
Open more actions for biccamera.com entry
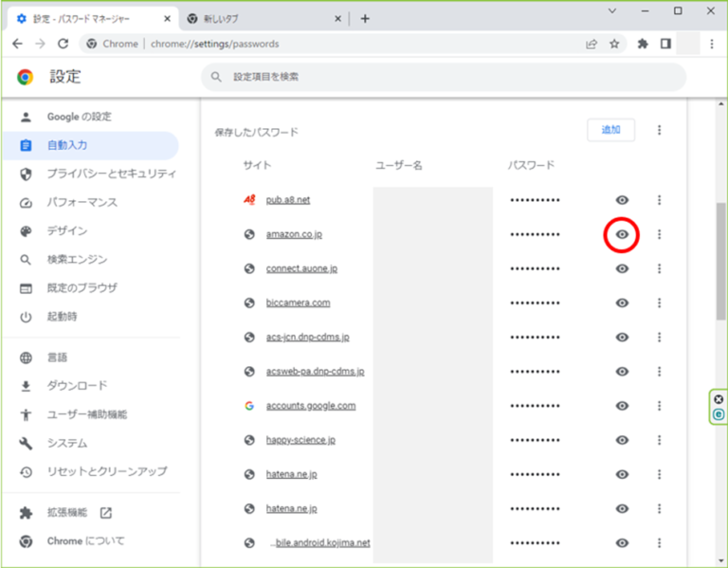tap(660, 302)
